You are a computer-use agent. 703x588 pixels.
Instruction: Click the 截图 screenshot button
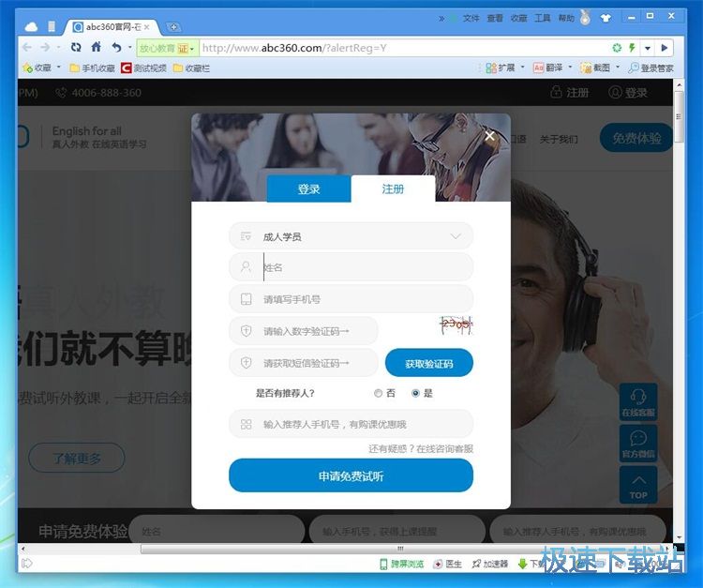click(595, 68)
